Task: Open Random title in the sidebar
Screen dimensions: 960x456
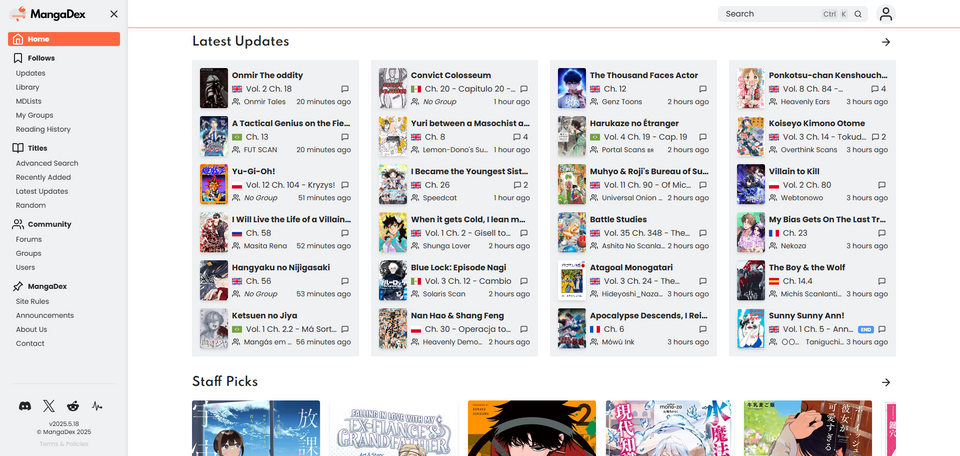Action: tap(31, 206)
